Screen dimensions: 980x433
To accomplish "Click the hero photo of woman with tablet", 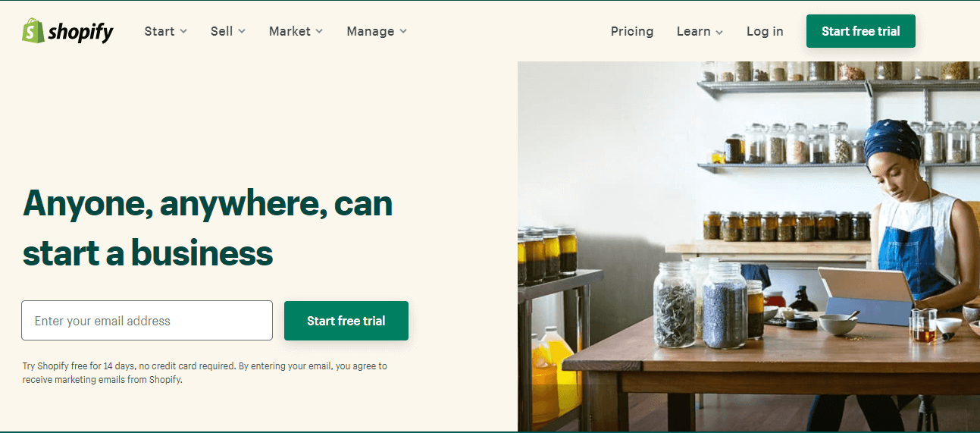I will pos(749,246).
